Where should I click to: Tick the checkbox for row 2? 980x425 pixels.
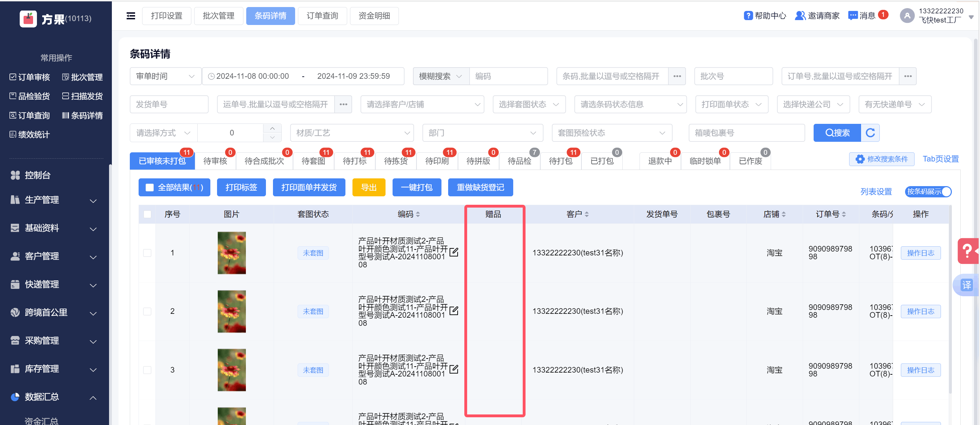point(147,311)
